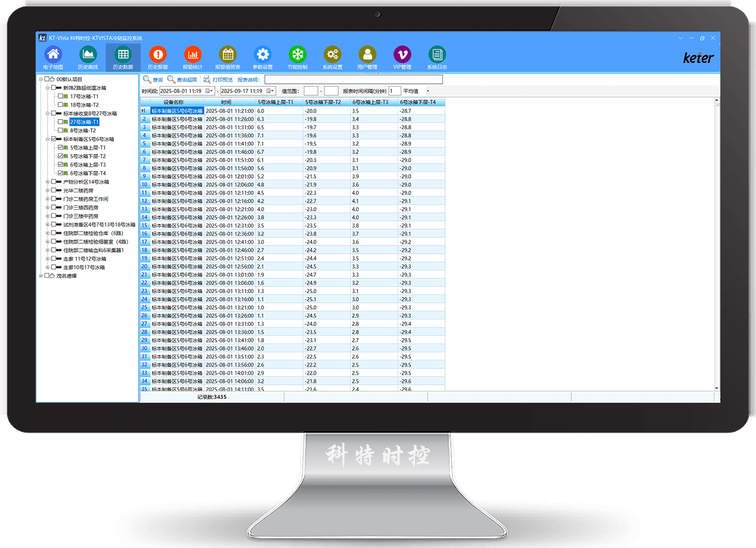The width and height of the screenshot is (756, 548).
Task: Open the start date 2025-08-01 picker dropdown
Action: tap(209, 91)
